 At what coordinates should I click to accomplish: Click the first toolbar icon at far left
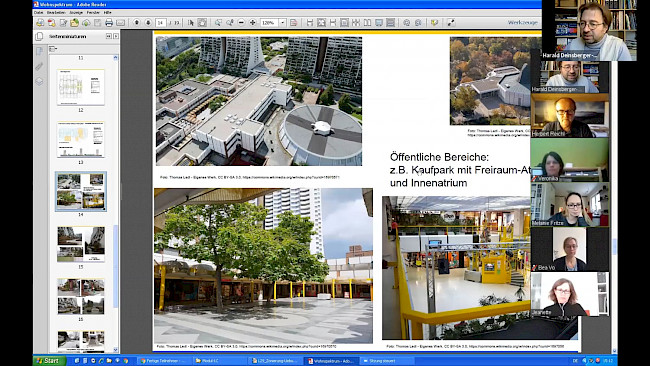point(40,23)
